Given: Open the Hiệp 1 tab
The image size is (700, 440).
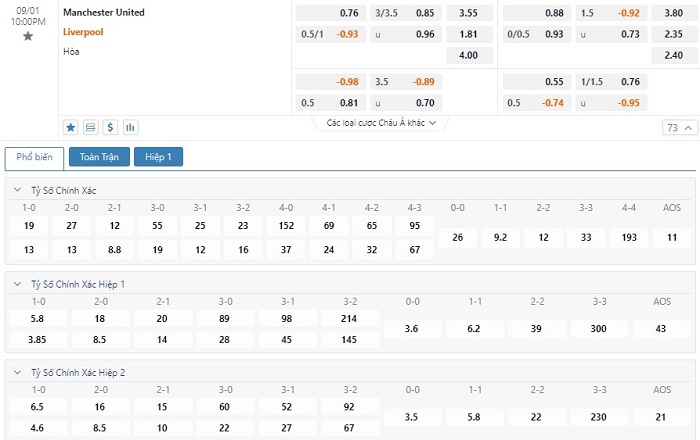Looking at the screenshot, I should (x=158, y=157).
